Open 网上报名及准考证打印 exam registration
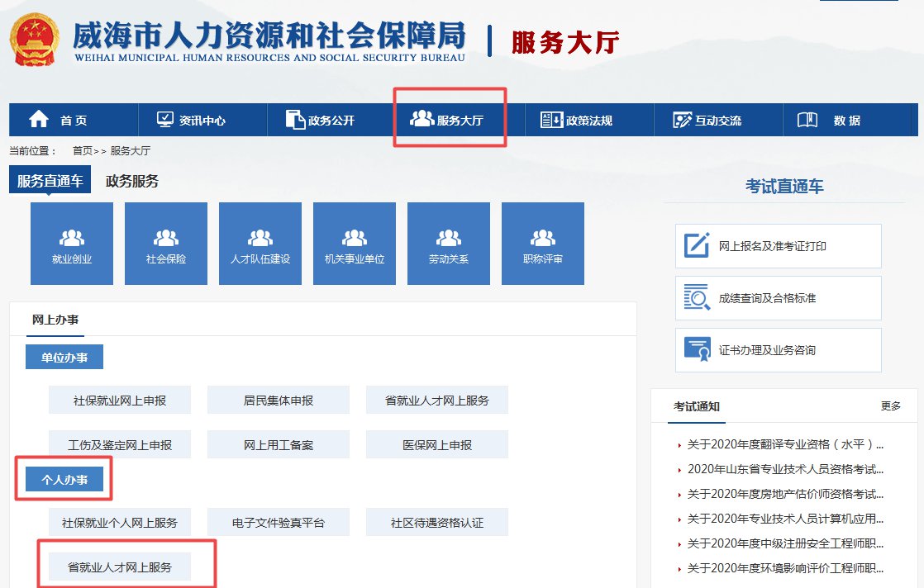This screenshot has width=924, height=588. (778, 246)
